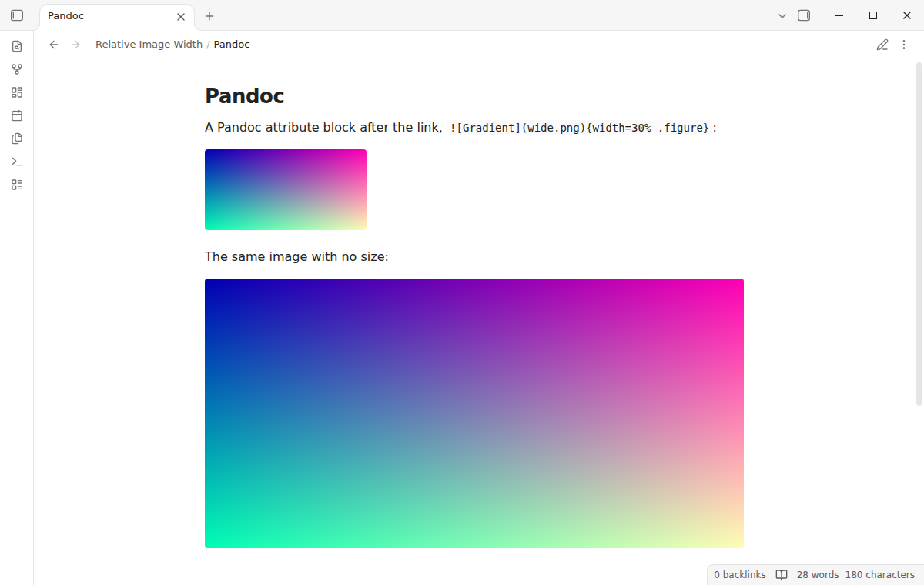Open the canvas icon in ribbon
The width and height of the screenshot is (924, 585).
click(x=17, y=92)
